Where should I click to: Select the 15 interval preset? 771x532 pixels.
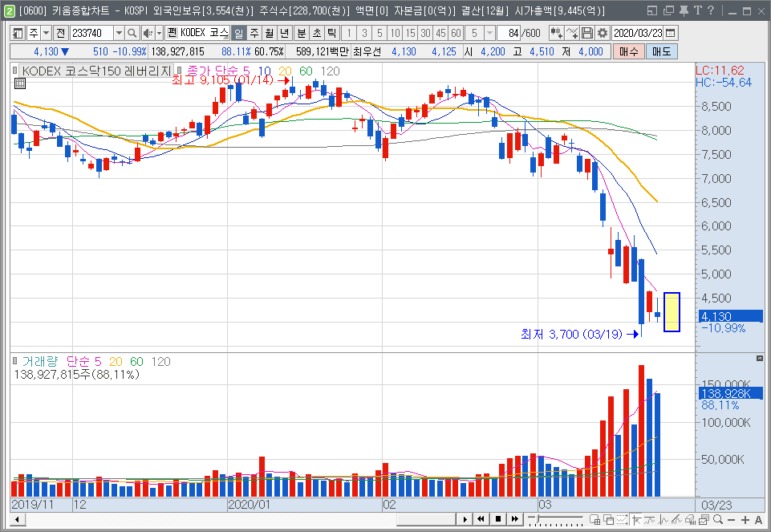(x=410, y=33)
